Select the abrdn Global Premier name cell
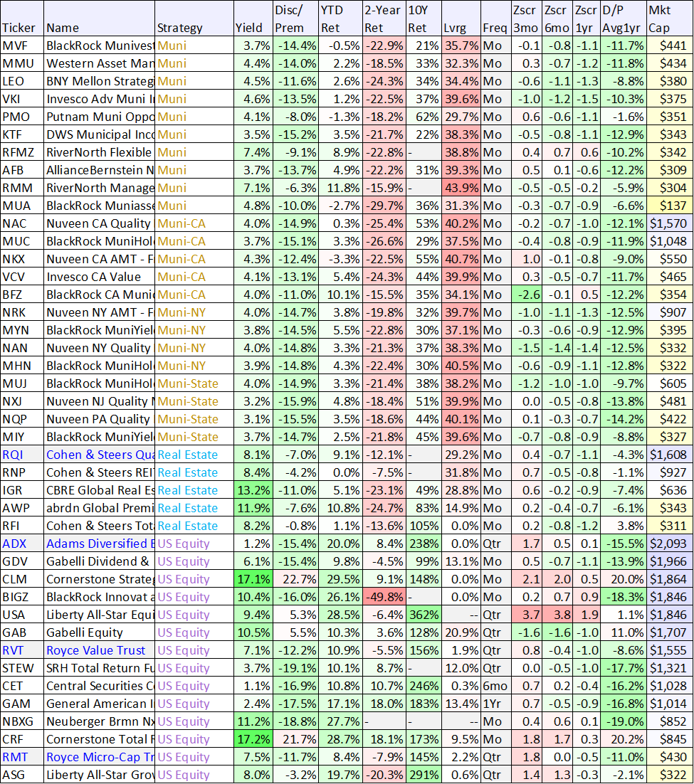The image size is (694, 784). point(99,508)
